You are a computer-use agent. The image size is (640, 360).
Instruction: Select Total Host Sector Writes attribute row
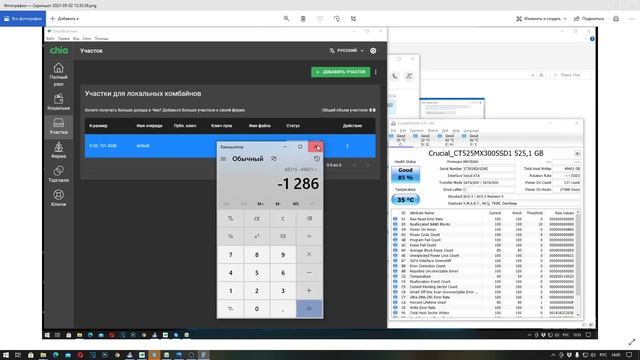(x=485, y=313)
